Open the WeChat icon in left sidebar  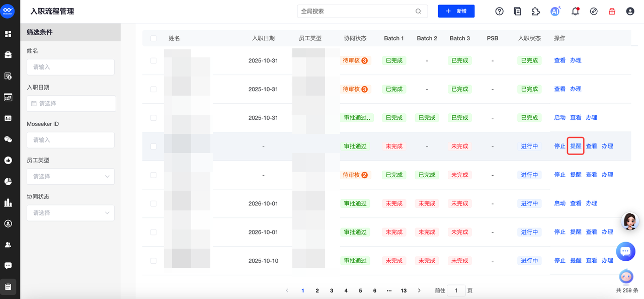click(8, 139)
